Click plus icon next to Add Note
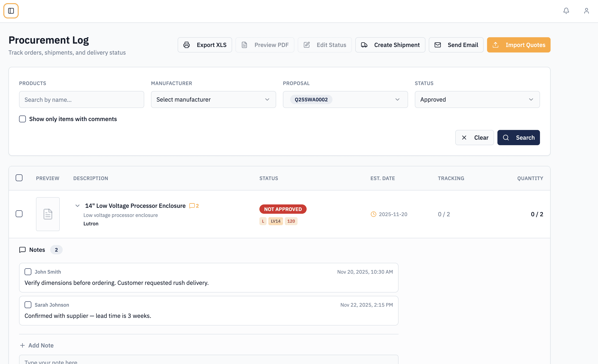The height and width of the screenshot is (364, 598). tap(22, 345)
